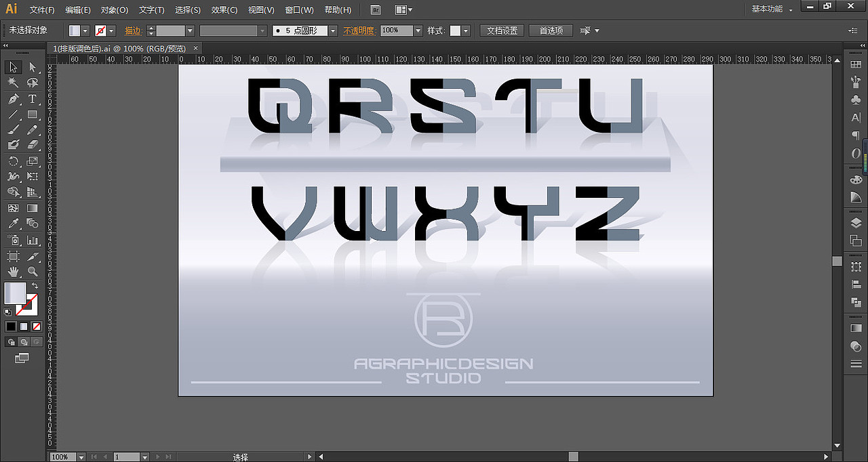Select the Artboard tool
Screen dimensions: 868x462
coord(13,256)
